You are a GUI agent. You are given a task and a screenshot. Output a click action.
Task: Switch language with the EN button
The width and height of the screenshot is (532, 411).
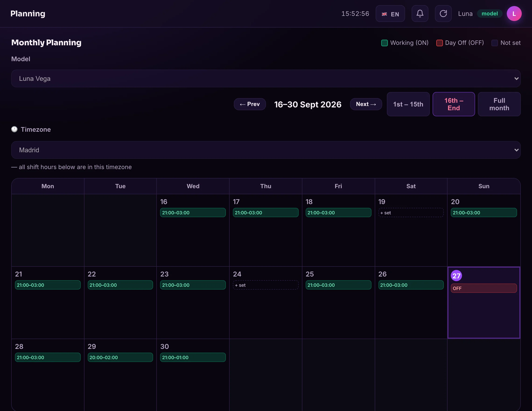[x=390, y=14]
